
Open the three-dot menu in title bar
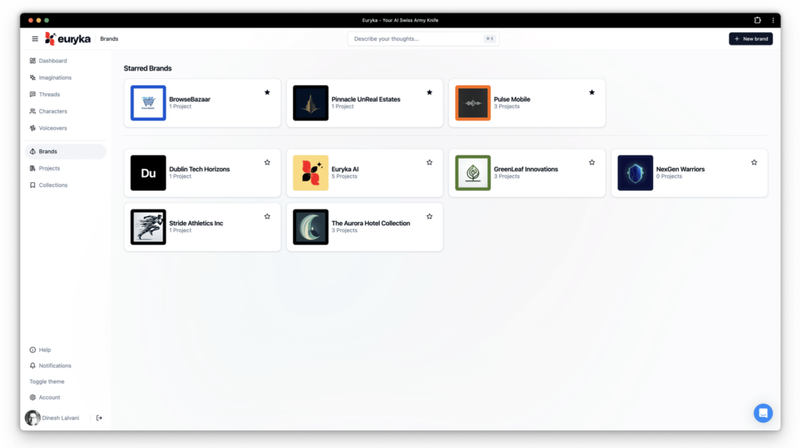[772, 20]
